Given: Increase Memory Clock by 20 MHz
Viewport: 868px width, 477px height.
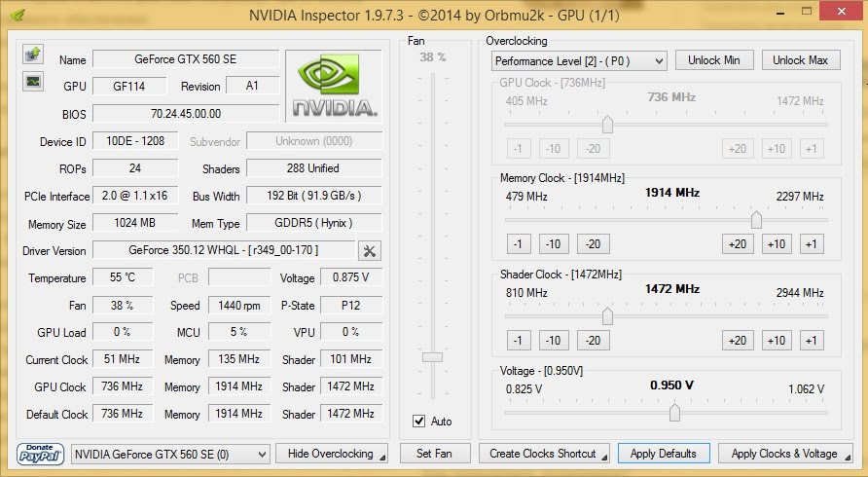Looking at the screenshot, I should [738, 244].
